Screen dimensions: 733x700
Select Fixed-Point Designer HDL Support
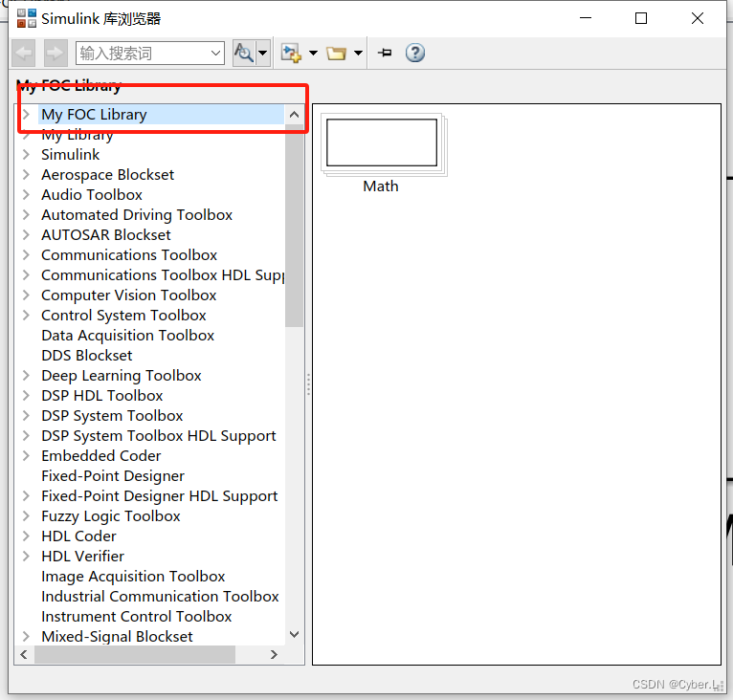(x=160, y=496)
